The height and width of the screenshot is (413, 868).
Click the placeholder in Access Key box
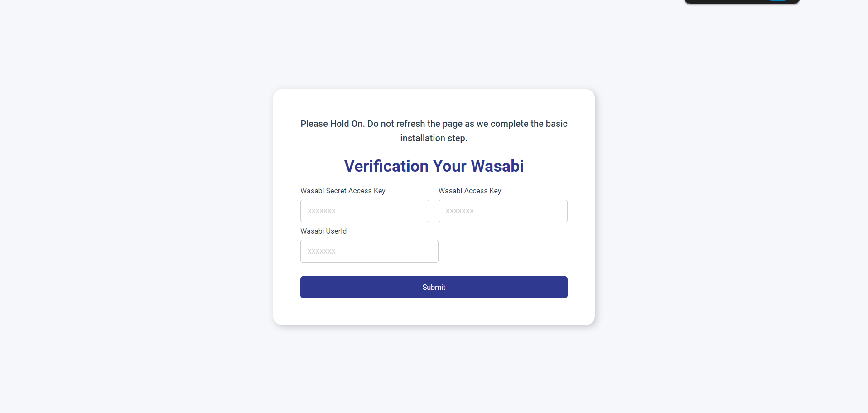pos(460,211)
